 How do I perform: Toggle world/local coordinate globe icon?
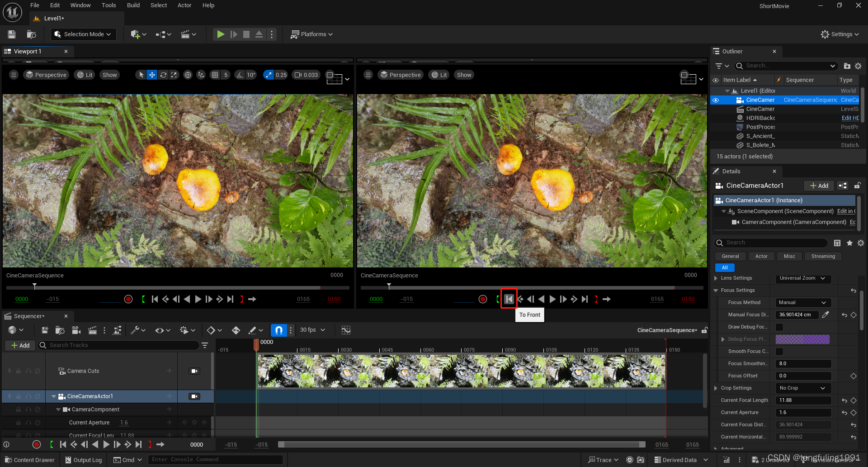pos(188,75)
